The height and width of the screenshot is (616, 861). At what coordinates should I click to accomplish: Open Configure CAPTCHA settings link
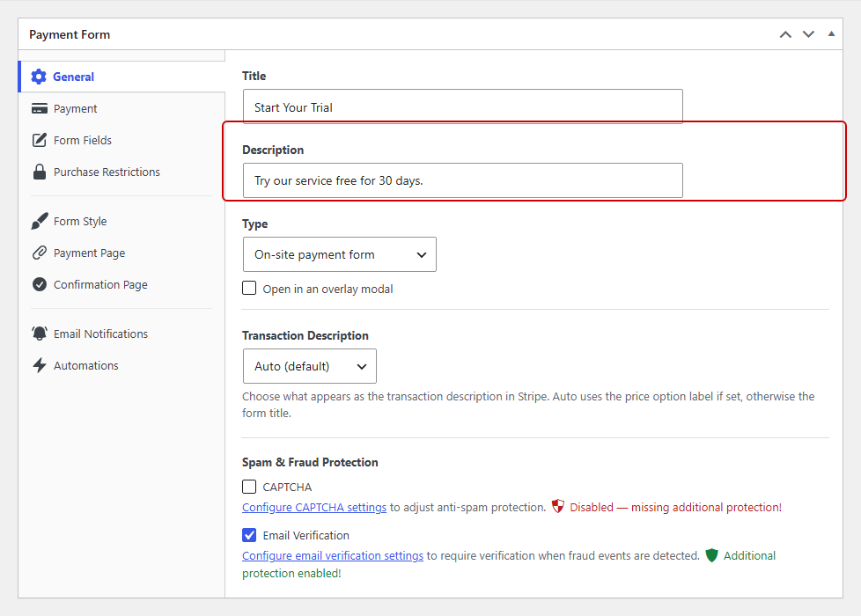[x=314, y=507]
